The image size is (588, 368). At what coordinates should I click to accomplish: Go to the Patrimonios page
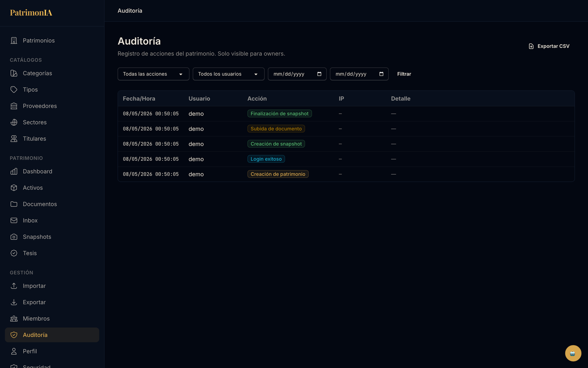(x=52, y=40)
